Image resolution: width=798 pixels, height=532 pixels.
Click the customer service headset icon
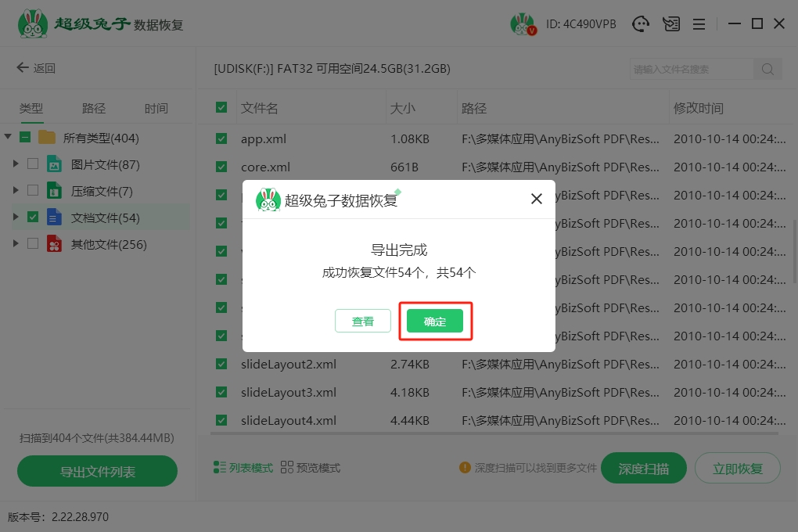pos(641,24)
